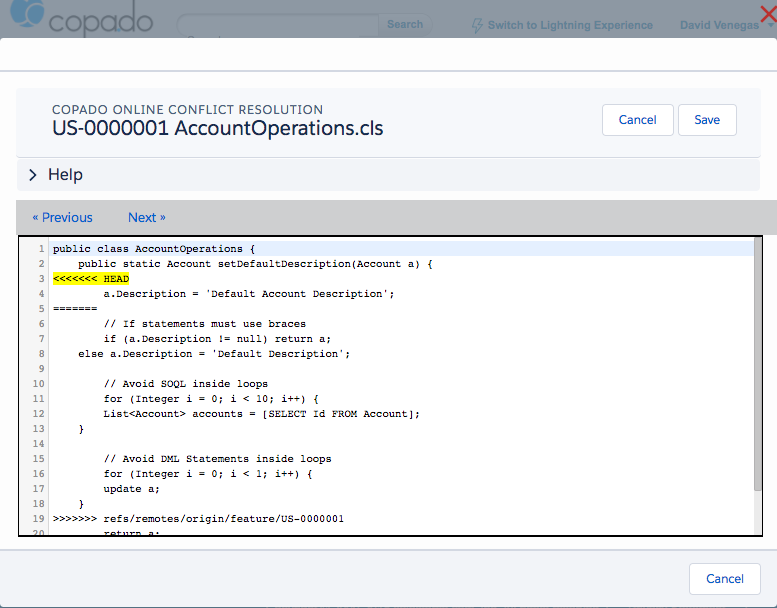Click line with 'Default Account Description'
Image resolution: width=777 pixels, height=608 pixels.
tap(249, 294)
